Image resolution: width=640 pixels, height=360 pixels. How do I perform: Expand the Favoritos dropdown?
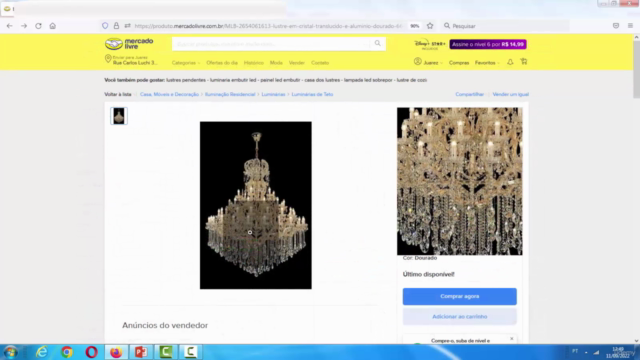pyautogui.click(x=487, y=63)
